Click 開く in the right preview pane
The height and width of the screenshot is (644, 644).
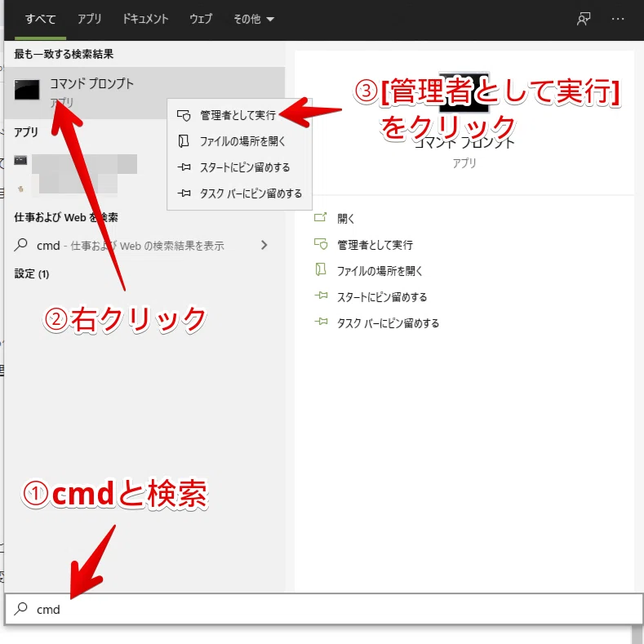[346, 219]
